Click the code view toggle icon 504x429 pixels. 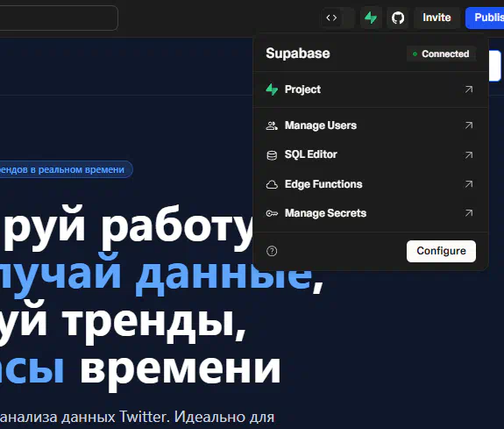coord(331,18)
